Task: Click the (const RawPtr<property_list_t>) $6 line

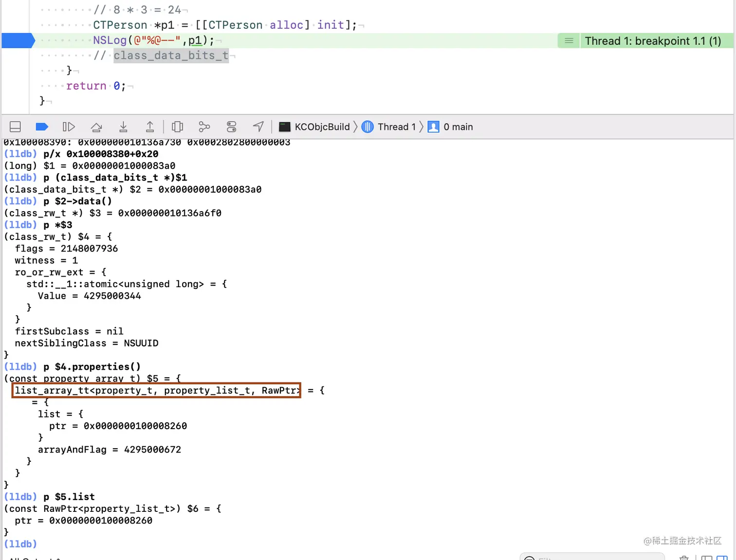Action: point(112,508)
